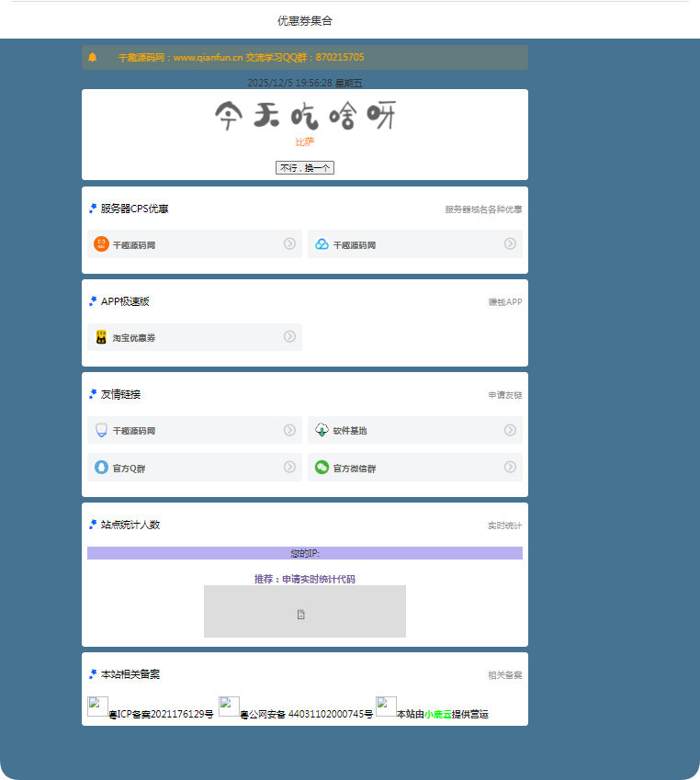The width and height of the screenshot is (700, 780).
Task: Open the 粤ICP备案2021176129号 link
Action: [x=161, y=715]
